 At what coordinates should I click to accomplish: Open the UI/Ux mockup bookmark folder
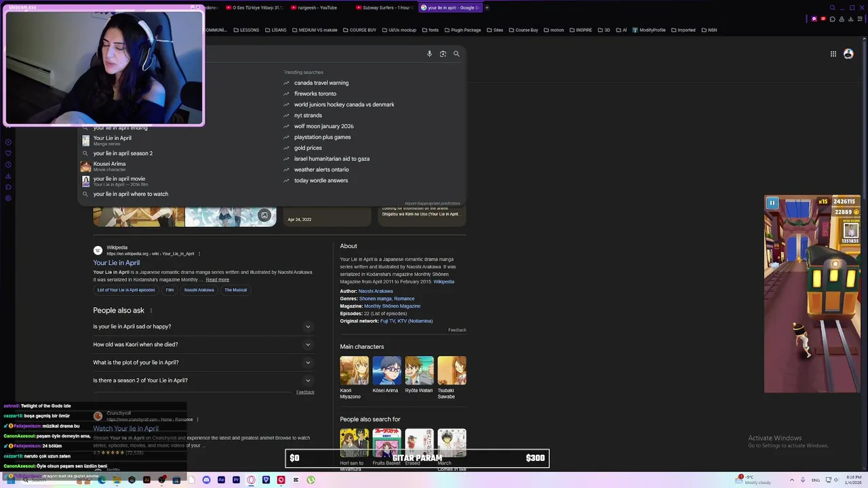(399, 30)
